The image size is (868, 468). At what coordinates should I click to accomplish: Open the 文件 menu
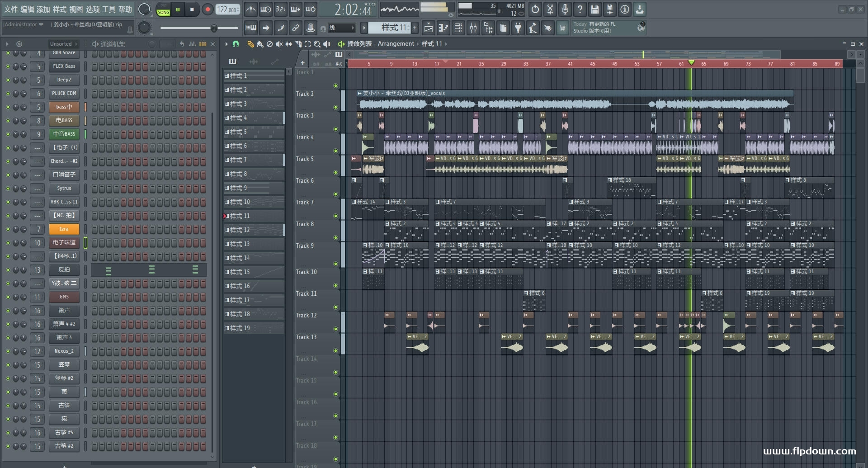coord(11,9)
